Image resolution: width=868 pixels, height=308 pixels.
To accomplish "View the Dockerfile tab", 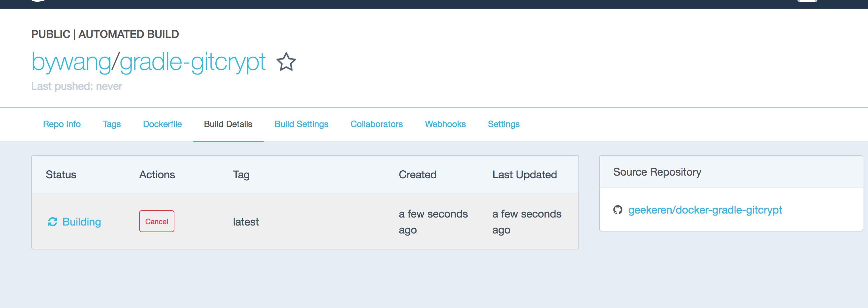I will click(x=162, y=124).
